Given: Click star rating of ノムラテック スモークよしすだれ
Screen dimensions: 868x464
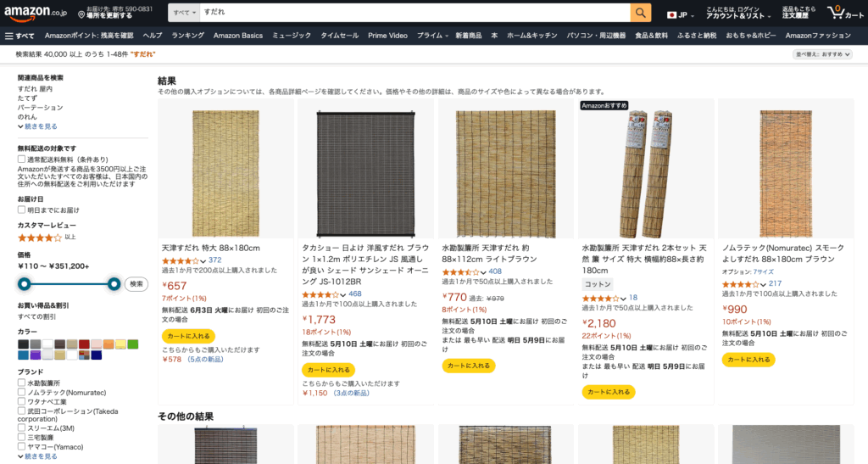Looking at the screenshot, I should 740,284.
